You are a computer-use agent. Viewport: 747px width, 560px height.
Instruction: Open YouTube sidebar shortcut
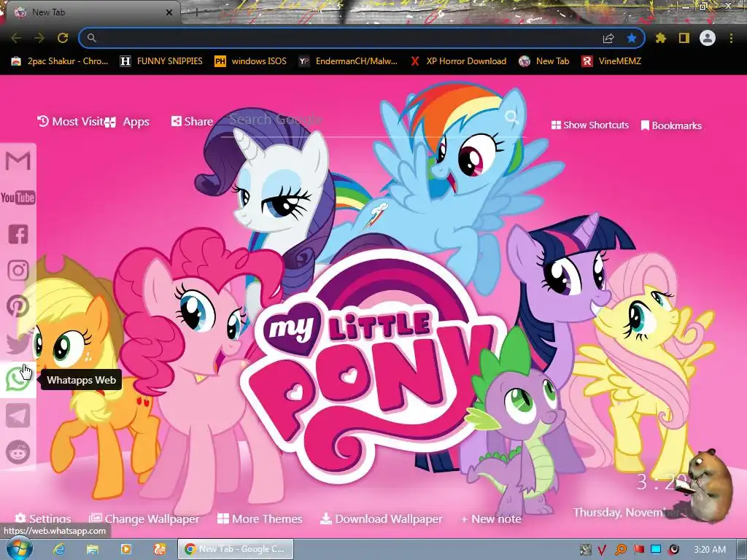(18, 197)
